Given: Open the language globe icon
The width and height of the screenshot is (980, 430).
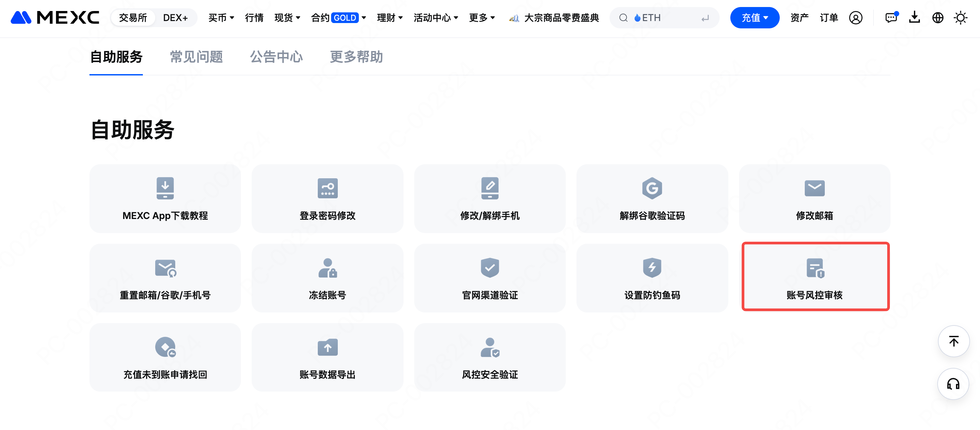Looking at the screenshot, I should pyautogui.click(x=937, y=18).
